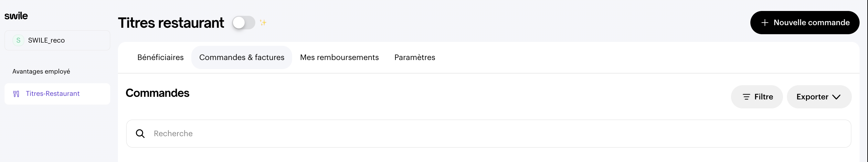
Task: Go to the Paramètres tab
Action: [x=415, y=57]
